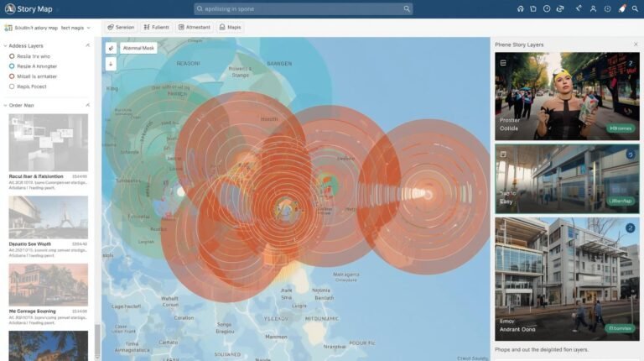Click green button on Prostier Cotide card
The image size is (644, 361).
(x=621, y=128)
